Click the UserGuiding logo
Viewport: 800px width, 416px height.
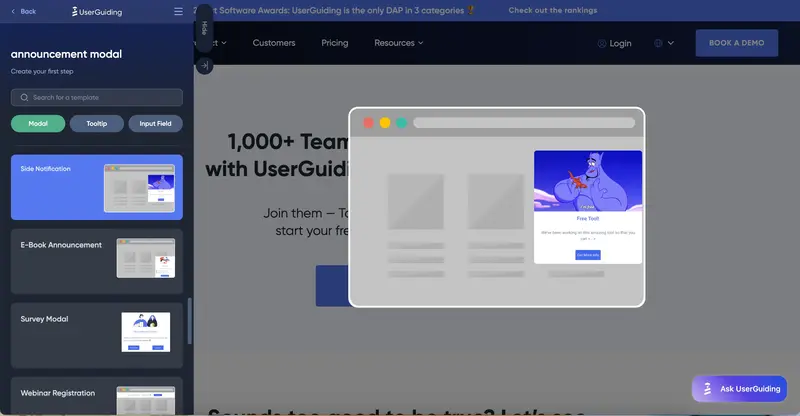pos(97,12)
